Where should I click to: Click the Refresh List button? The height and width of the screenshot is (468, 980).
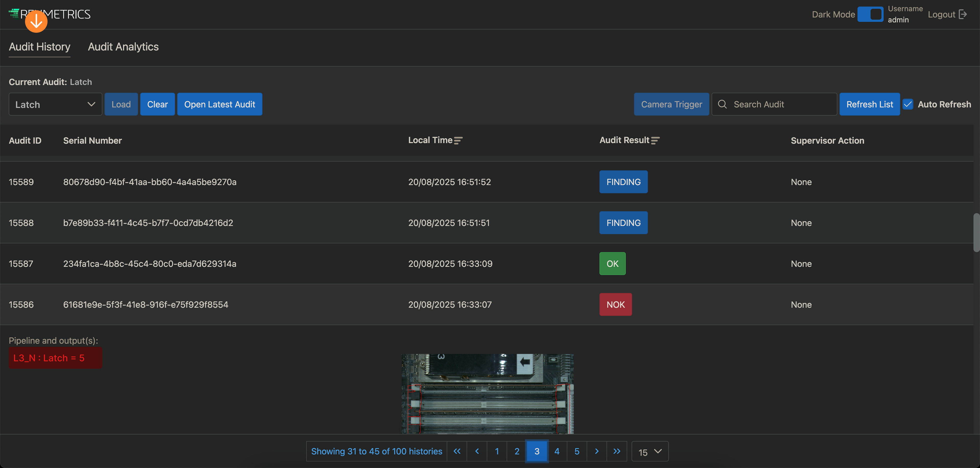(869, 104)
